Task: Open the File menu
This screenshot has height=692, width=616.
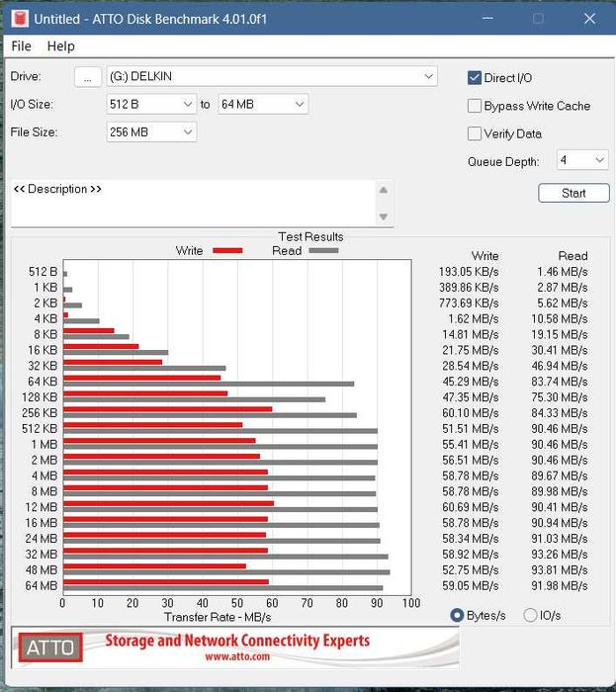Action: click(21, 45)
